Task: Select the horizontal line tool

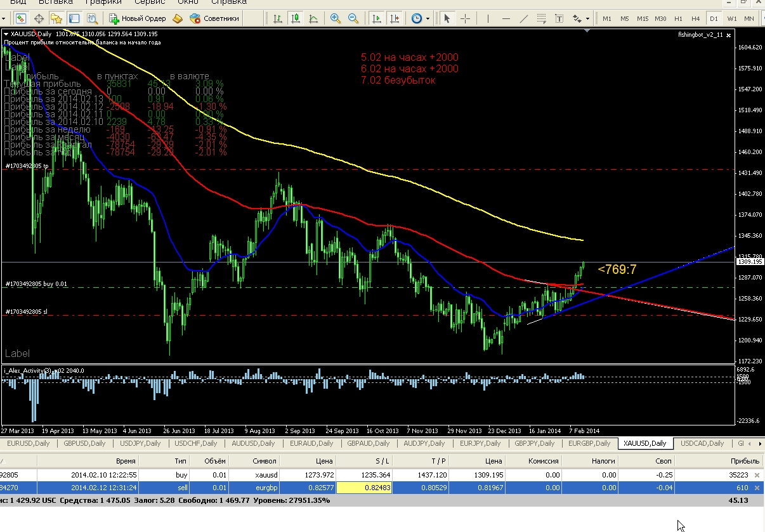Action: [506, 18]
